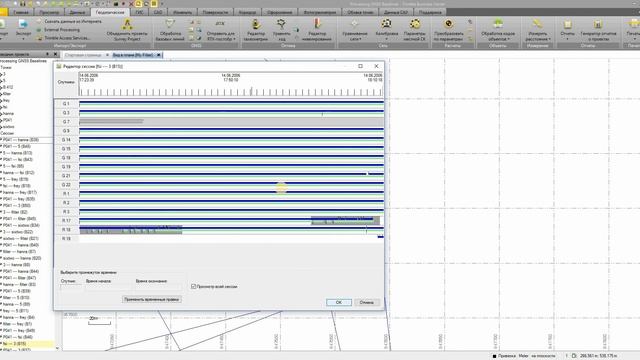This screenshot has height=360, width=640.
Task: Open Trimble Access Services
Action: (63, 38)
